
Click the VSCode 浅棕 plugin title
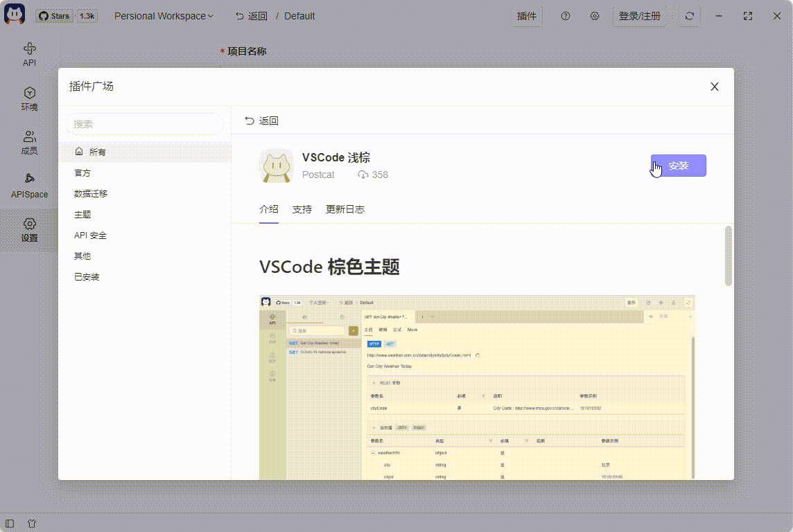pyautogui.click(x=335, y=158)
